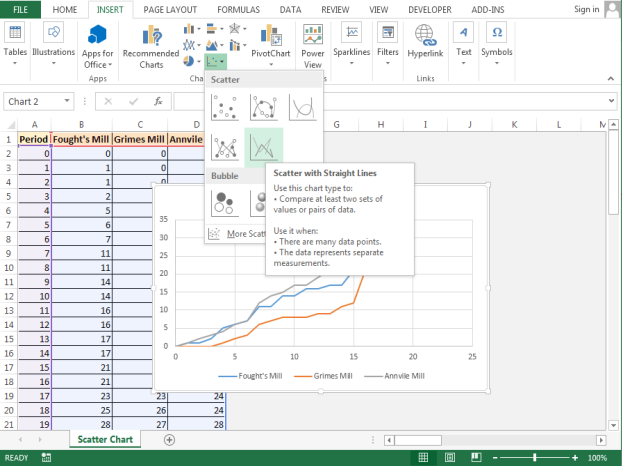Click the Fought's Mill legend entry

pyautogui.click(x=250, y=376)
